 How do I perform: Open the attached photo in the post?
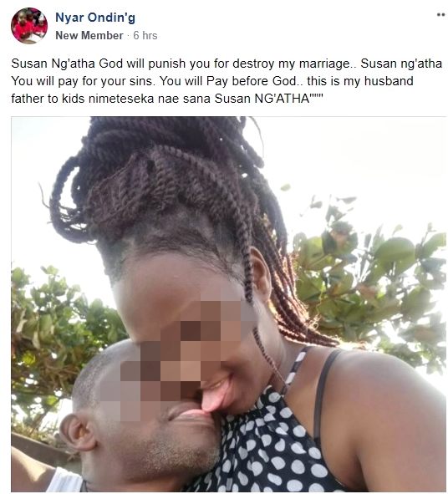pos(229,304)
